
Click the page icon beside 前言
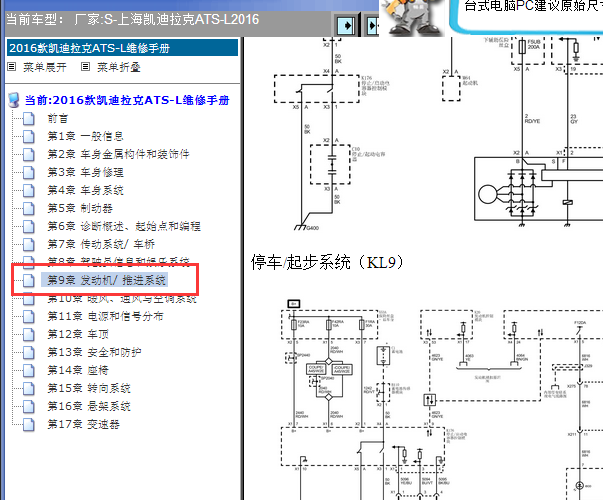28,119
